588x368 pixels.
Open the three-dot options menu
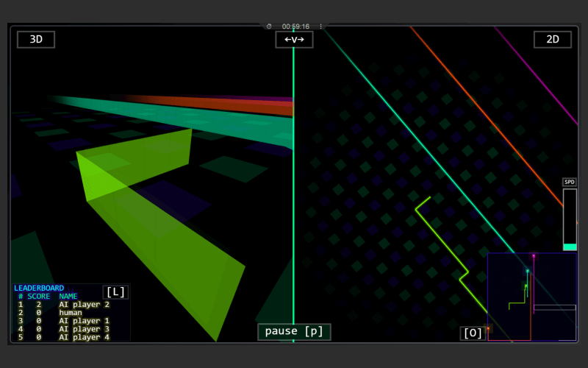tap(320, 26)
